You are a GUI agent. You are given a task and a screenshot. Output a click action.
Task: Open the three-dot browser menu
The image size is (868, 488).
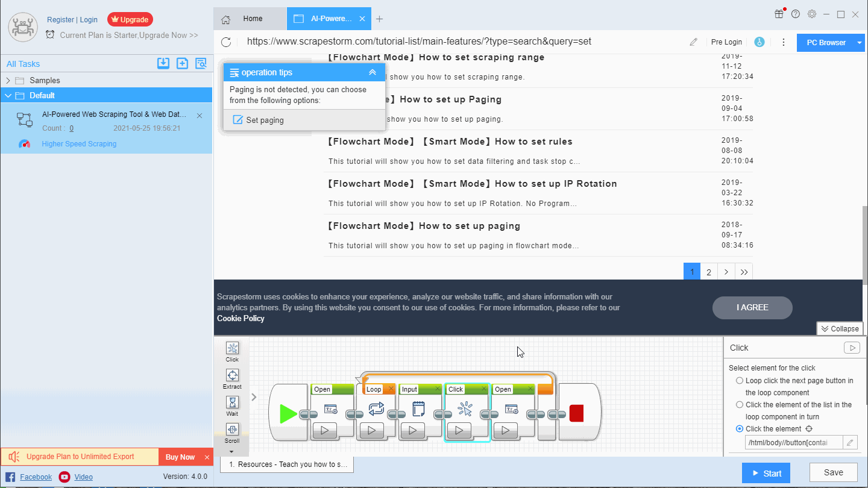coord(784,42)
